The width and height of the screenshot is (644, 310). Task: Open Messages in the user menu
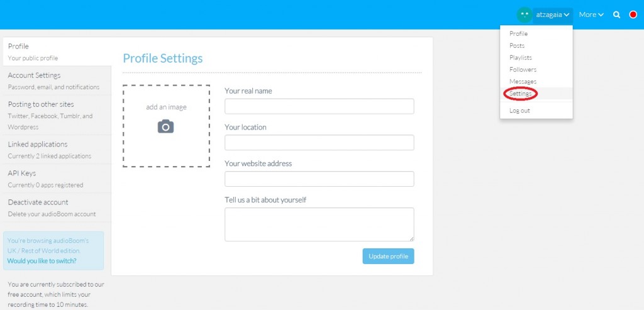point(523,82)
